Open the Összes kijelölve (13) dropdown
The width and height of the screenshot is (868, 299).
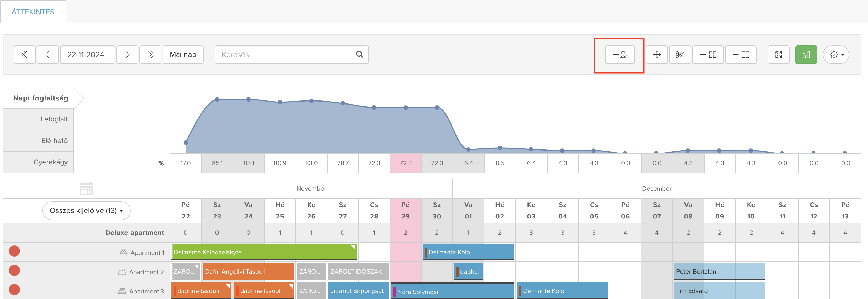click(86, 210)
